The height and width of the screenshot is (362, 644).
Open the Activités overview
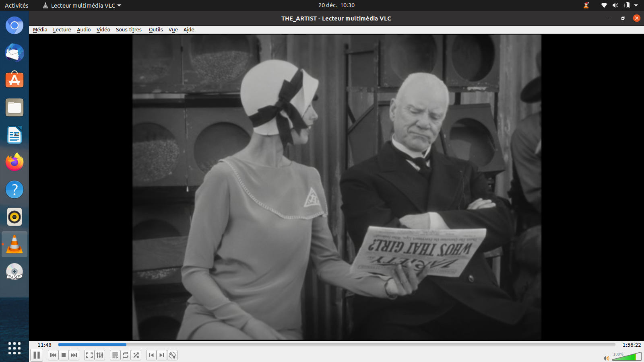(17, 5)
